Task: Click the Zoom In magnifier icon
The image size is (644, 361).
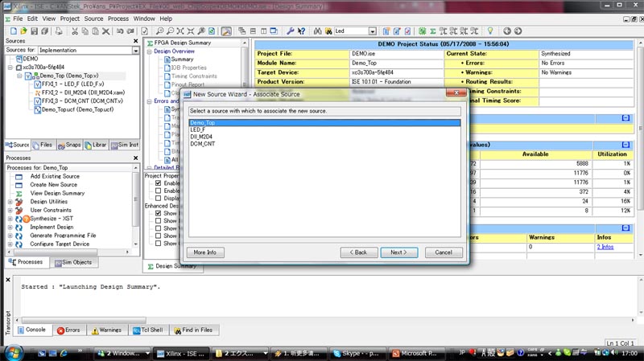Action: [x=159, y=31]
